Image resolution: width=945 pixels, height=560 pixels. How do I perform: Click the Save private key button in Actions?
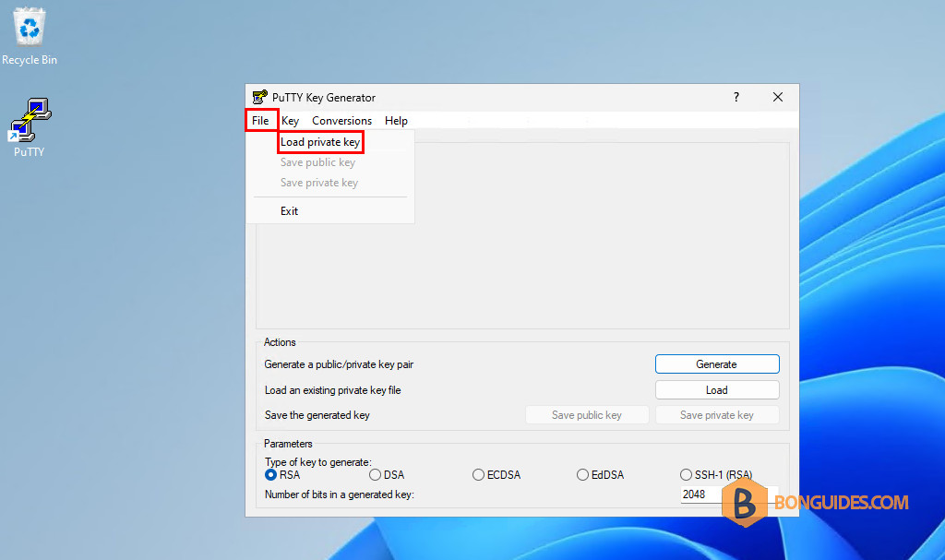click(x=717, y=415)
